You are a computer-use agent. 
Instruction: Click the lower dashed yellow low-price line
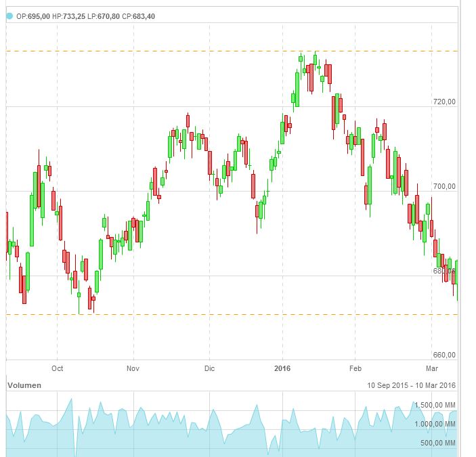pyautogui.click(x=232, y=314)
